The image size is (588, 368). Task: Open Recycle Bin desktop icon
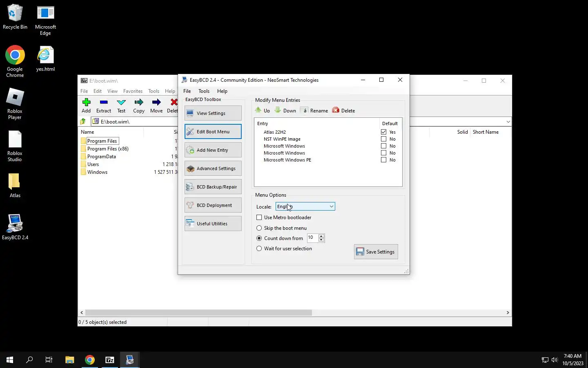pos(15,17)
